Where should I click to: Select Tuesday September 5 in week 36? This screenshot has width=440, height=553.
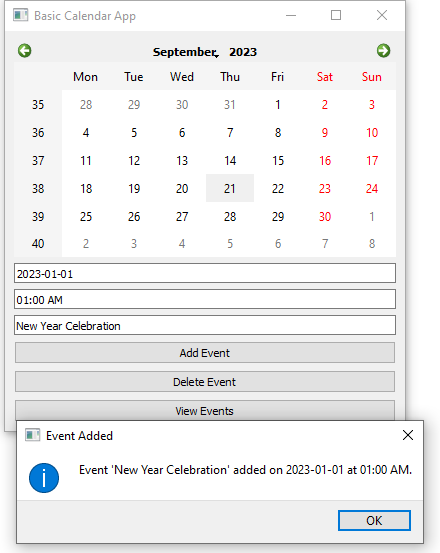click(134, 133)
